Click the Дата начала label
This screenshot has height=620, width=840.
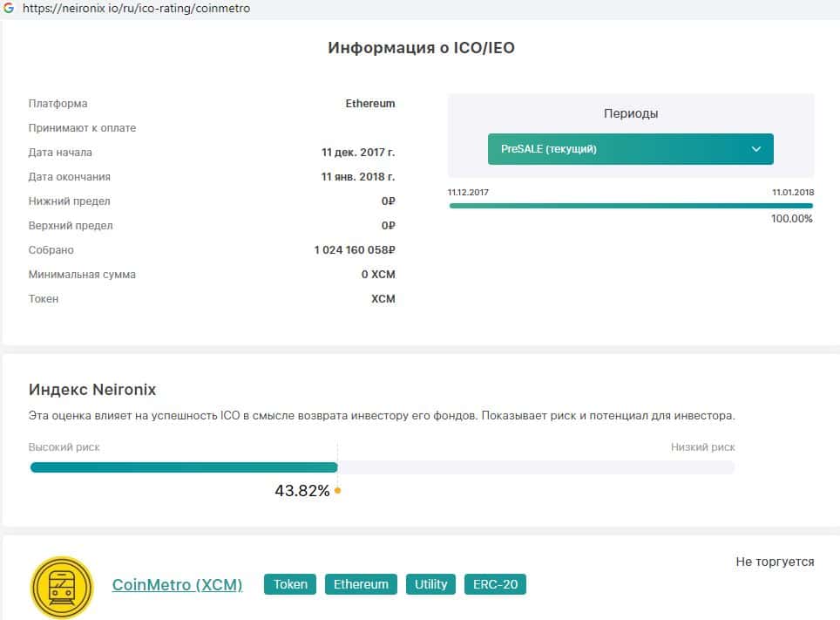[x=60, y=153]
